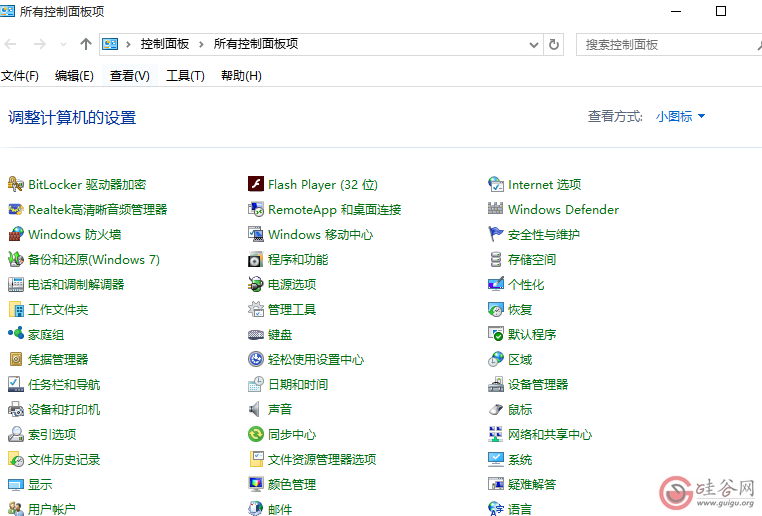Open the 帮助(H) menu
The height and width of the screenshot is (516, 762).
[241, 76]
